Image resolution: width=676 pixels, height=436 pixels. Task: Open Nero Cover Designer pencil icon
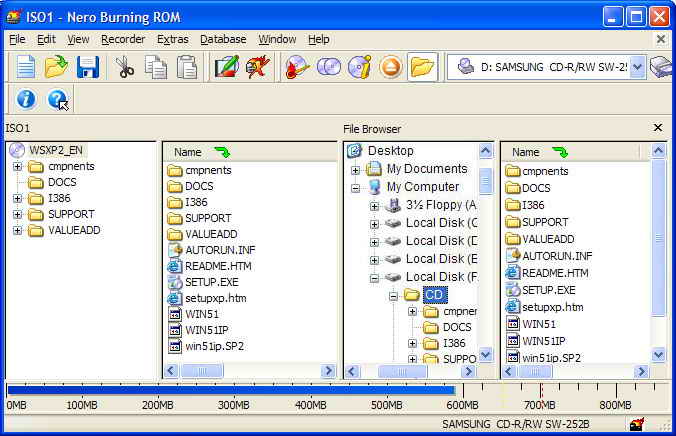(227, 67)
